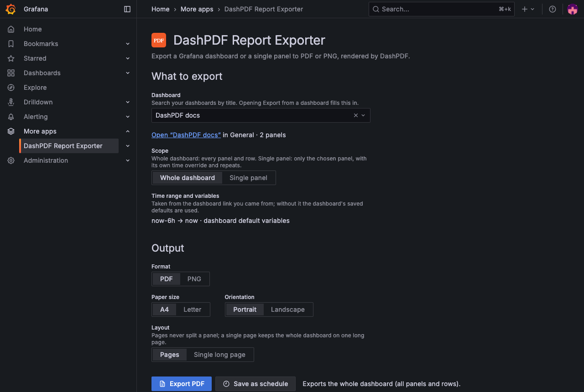This screenshot has height=392, width=584.
Task: Expand the Starred section chevron
Action: click(x=128, y=58)
